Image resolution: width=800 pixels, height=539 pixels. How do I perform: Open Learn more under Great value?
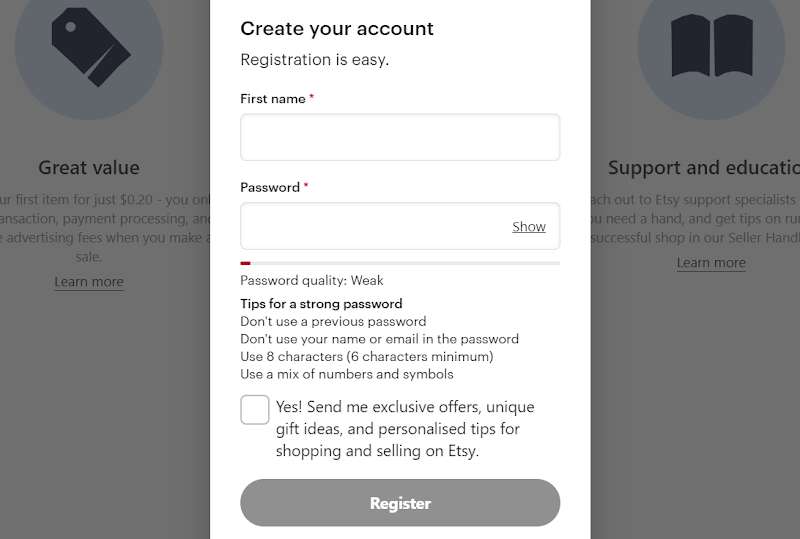(x=89, y=282)
